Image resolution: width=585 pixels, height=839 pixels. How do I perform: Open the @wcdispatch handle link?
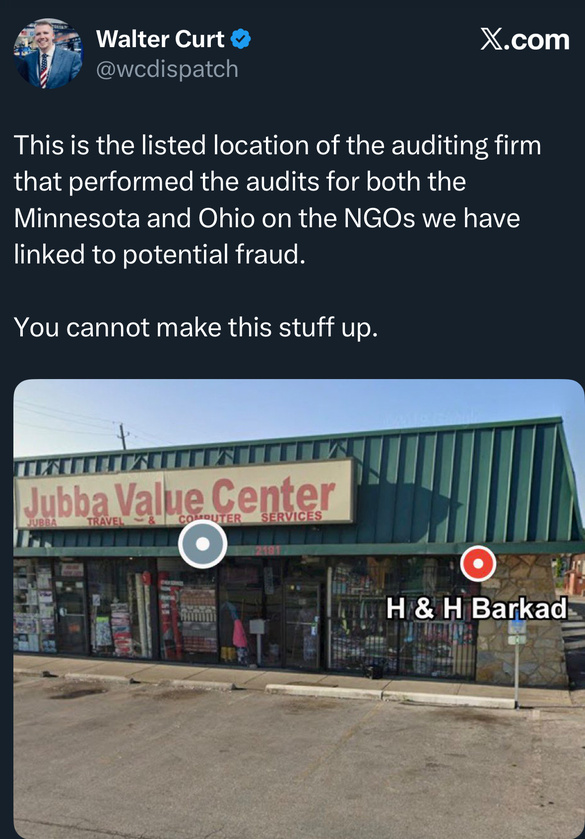[167, 69]
